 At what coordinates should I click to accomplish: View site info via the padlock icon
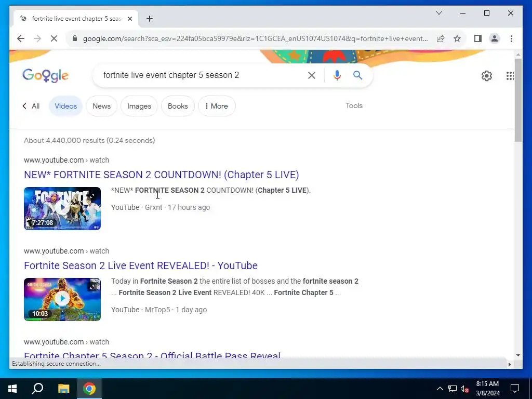click(75, 38)
